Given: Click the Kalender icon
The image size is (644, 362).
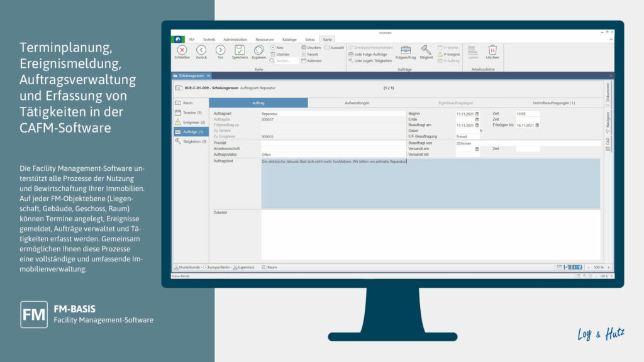Looking at the screenshot, I should pos(312,59).
